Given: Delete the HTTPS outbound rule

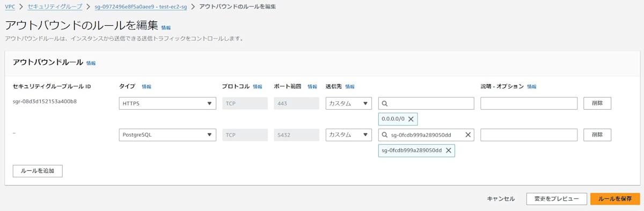Looking at the screenshot, I should coord(597,103).
